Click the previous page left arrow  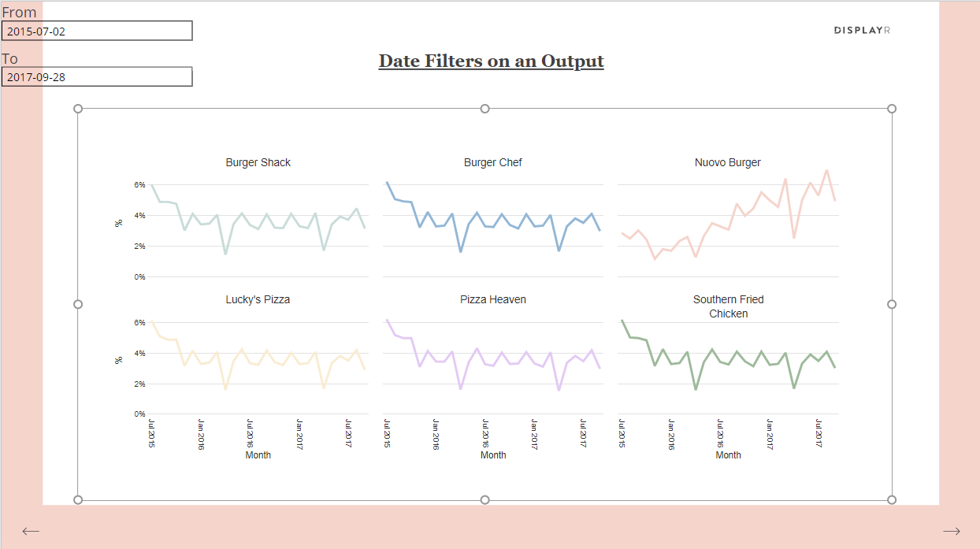point(31,531)
